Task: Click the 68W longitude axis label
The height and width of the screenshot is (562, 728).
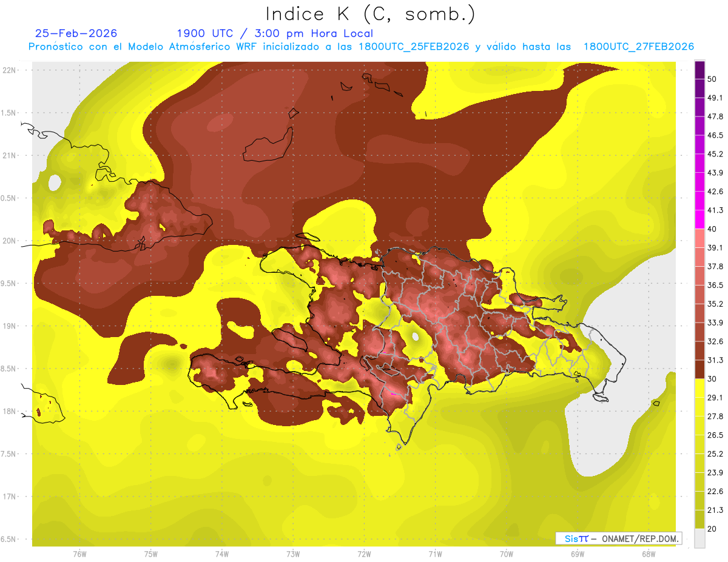Action: (x=649, y=554)
